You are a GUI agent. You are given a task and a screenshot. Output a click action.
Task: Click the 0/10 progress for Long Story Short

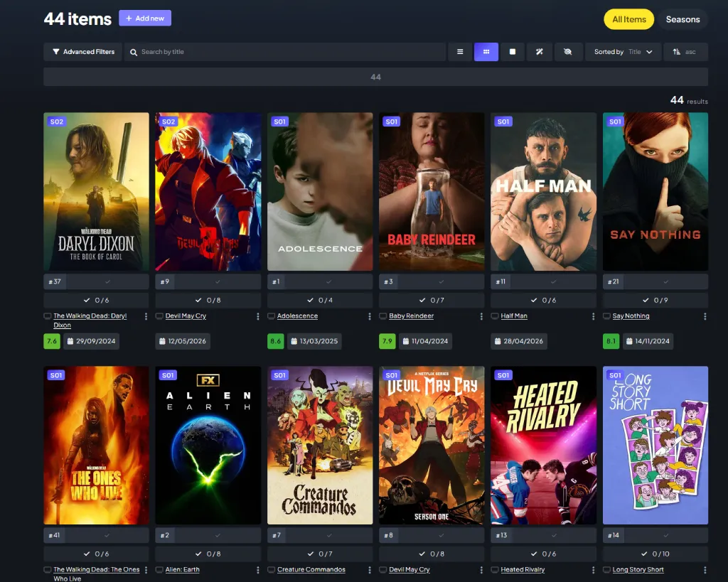coord(655,554)
